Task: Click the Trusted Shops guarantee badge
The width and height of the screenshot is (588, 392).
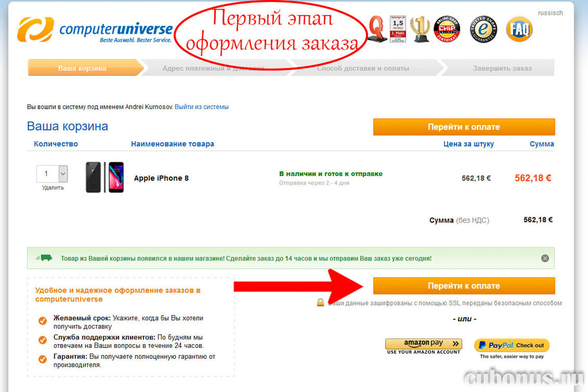Action: point(484,29)
